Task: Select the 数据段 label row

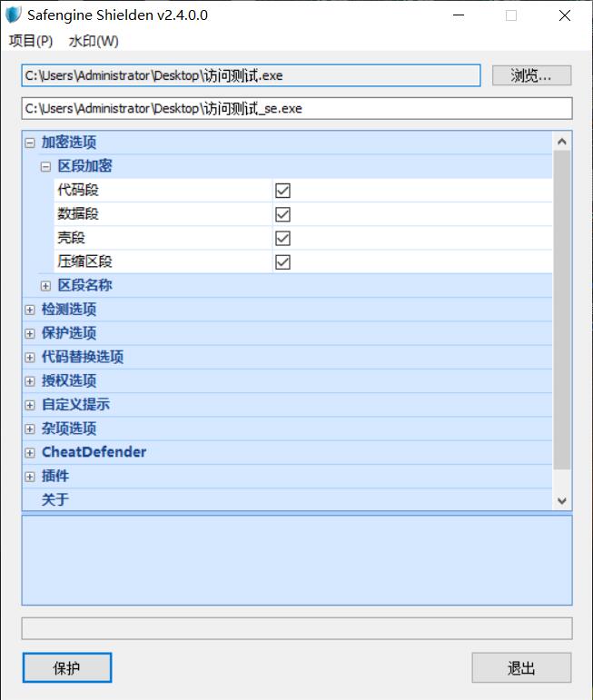Action: coord(163,214)
